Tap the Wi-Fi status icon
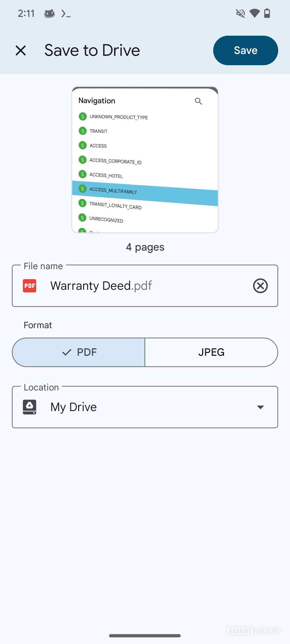This screenshot has height=644, width=290. 254,13
